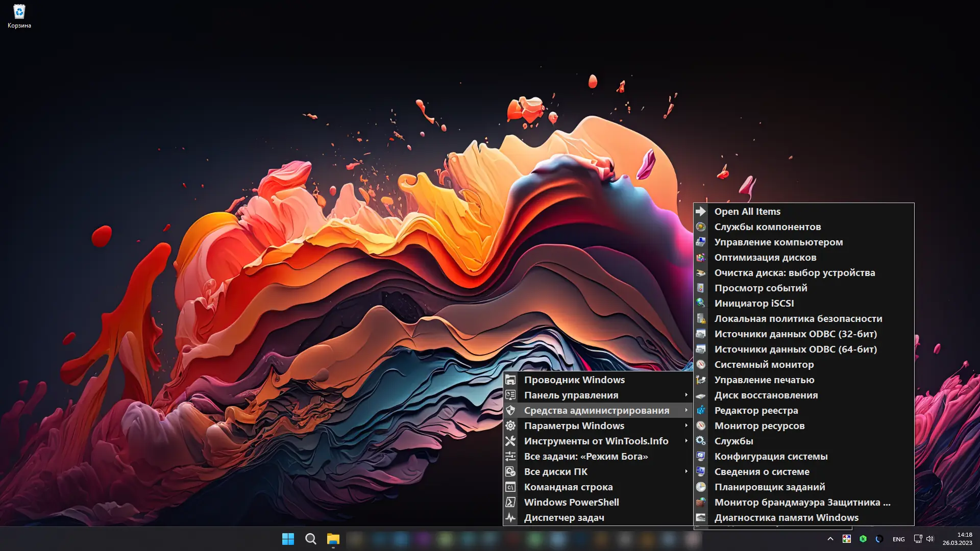This screenshot has width=980, height=551.
Task: Select Проводник Windows menu entry
Action: pos(574,380)
